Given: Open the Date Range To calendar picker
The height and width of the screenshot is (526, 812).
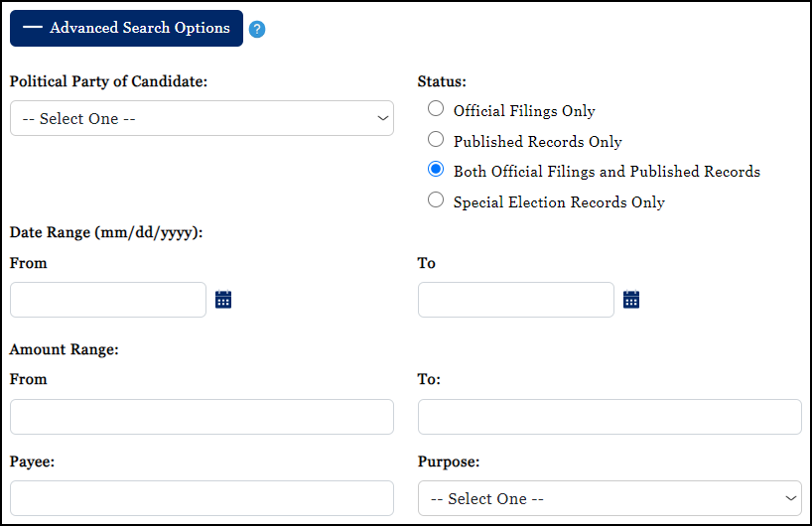Looking at the screenshot, I should [631, 300].
